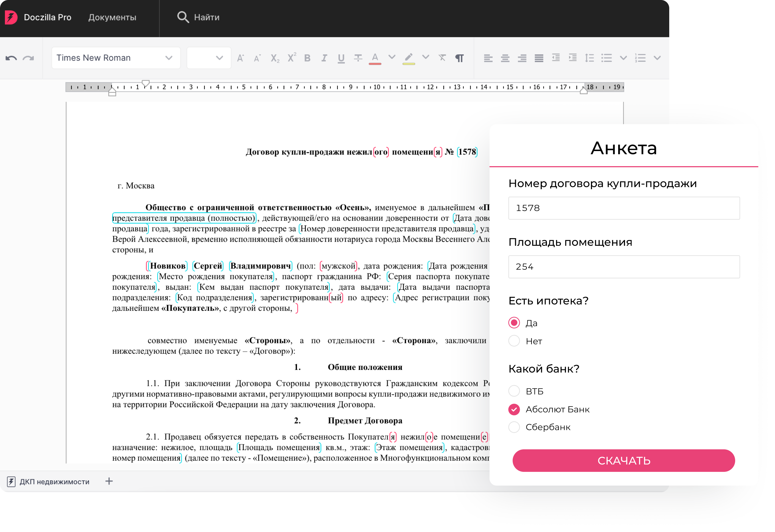This screenshot has width=775, height=532.
Task: Click the red font color button
Action: click(x=375, y=58)
